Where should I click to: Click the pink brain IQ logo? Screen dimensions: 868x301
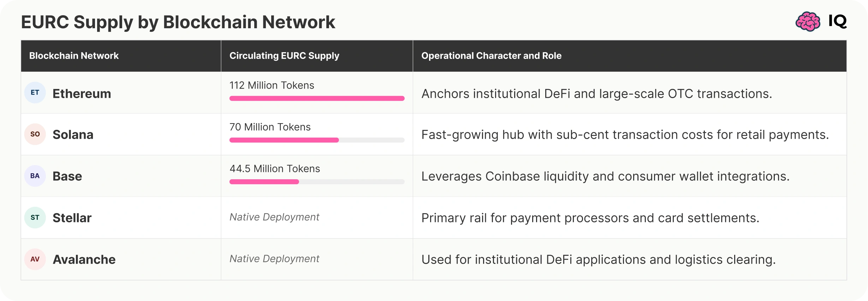(x=808, y=22)
